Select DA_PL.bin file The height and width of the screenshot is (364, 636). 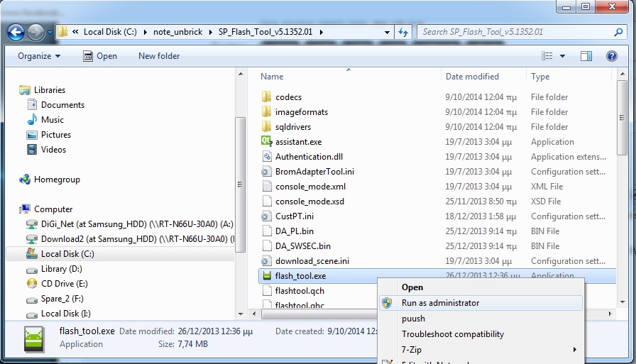(x=294, y=231)
